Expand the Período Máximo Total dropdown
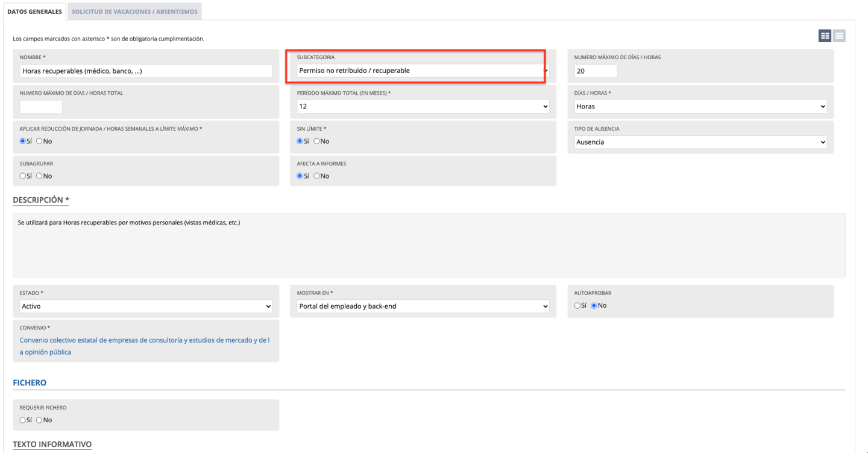This screenshot has height=453, width=868. 423,106
